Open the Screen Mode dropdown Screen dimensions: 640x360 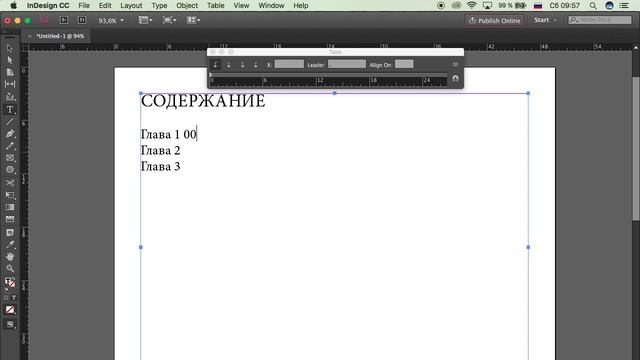click(169, 20)
